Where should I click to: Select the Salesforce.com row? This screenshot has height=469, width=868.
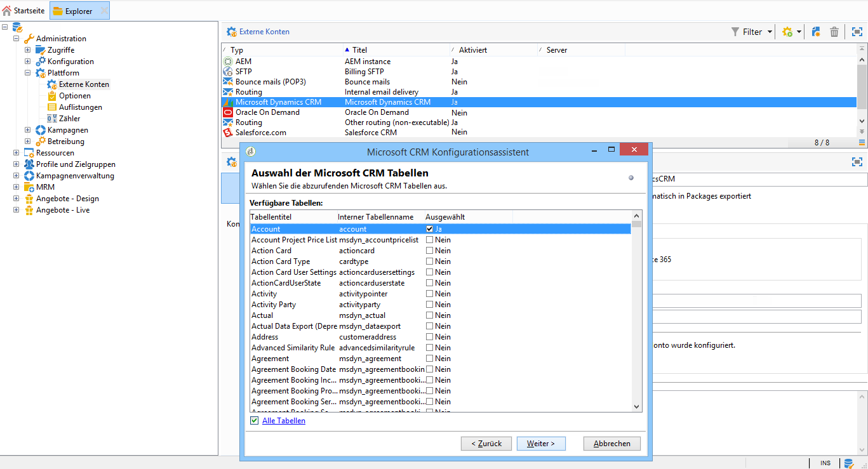pyautogui.click(x=539, y=132)
